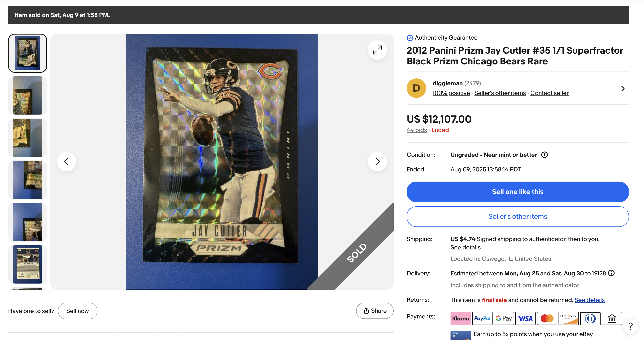Open shipping See details link
Viewport: 644px width, 340px height.
click(x=465, y=247)
